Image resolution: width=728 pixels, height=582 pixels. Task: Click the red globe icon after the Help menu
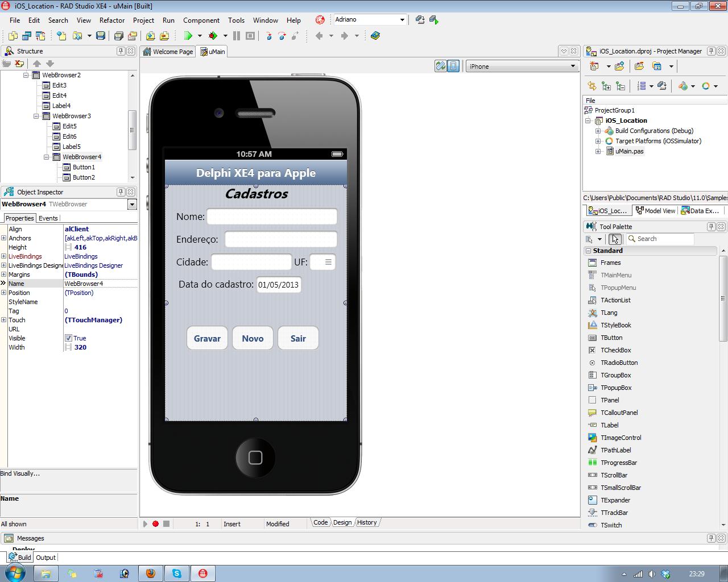pyautogui.click(x=320, y=20)
